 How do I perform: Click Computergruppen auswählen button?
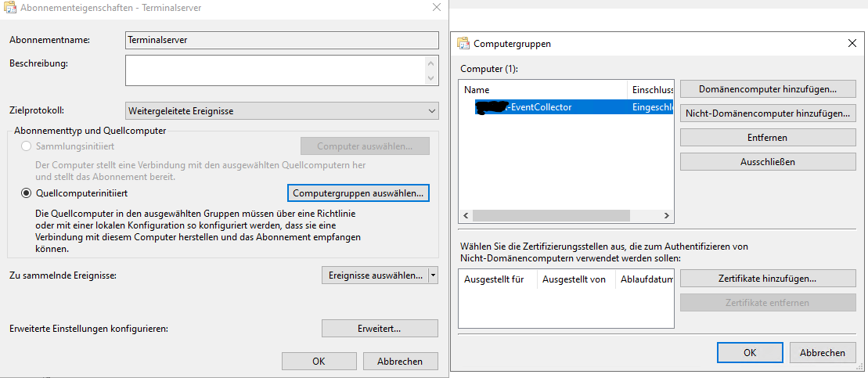[358, 194]
